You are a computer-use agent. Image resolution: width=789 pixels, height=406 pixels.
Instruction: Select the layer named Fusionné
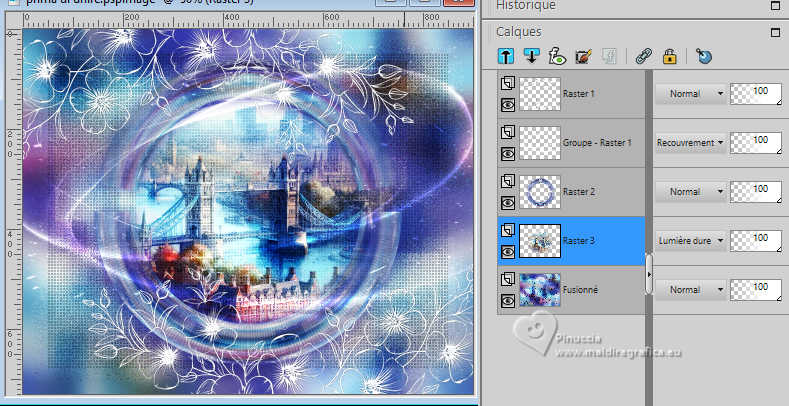581,290
